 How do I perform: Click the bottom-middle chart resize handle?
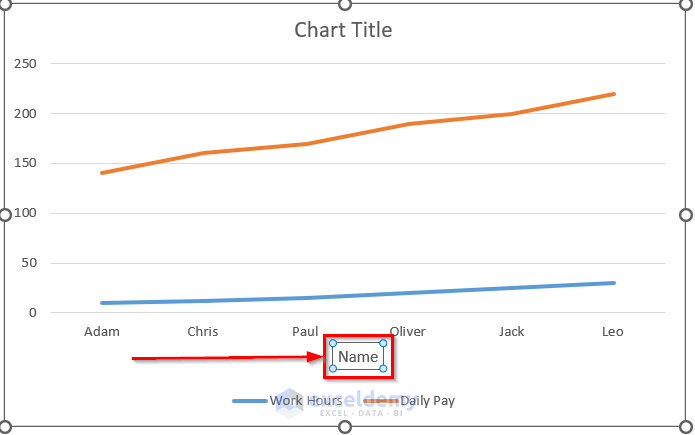click(345, 427)
